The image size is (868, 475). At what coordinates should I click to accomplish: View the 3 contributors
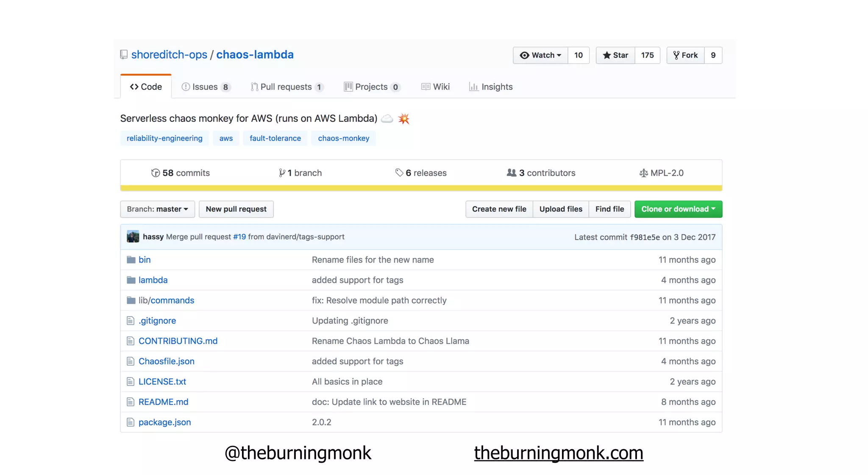click(541, 173)
